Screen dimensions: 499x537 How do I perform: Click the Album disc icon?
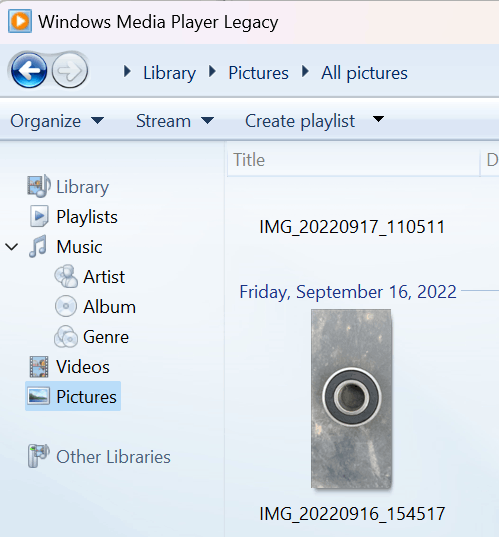coord(65,306)
